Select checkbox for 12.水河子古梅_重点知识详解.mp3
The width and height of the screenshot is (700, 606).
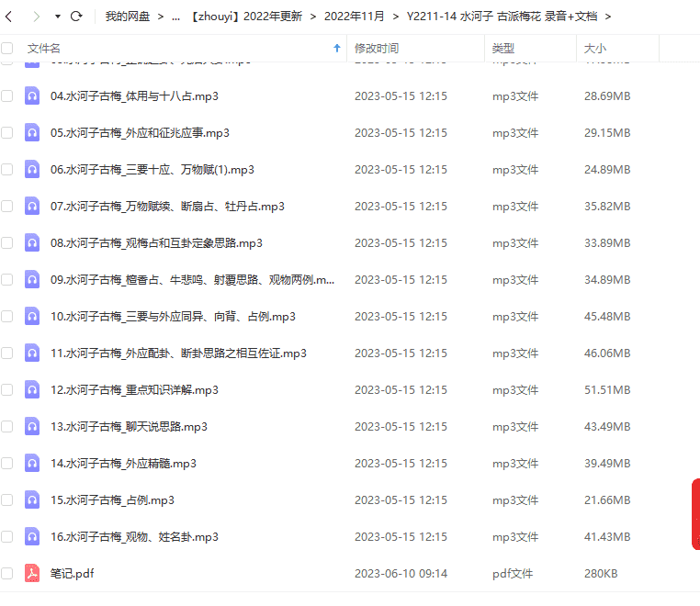coord(7,389)
